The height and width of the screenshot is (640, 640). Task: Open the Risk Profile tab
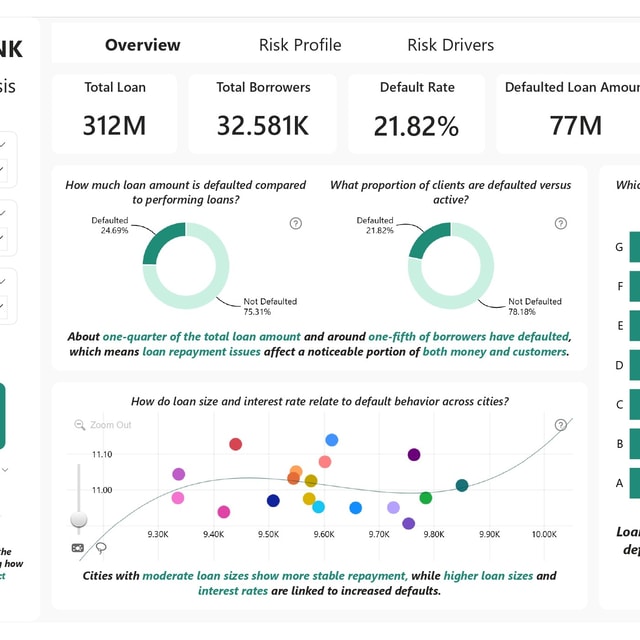tap(300, 45)
